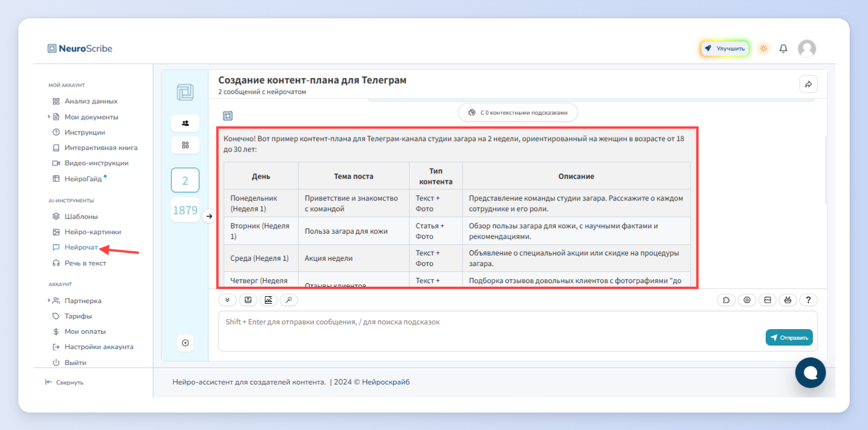Click subtitle 2 сообщений с нейрочатом
This screenshot has height=430, width=868.
(262, 92)
